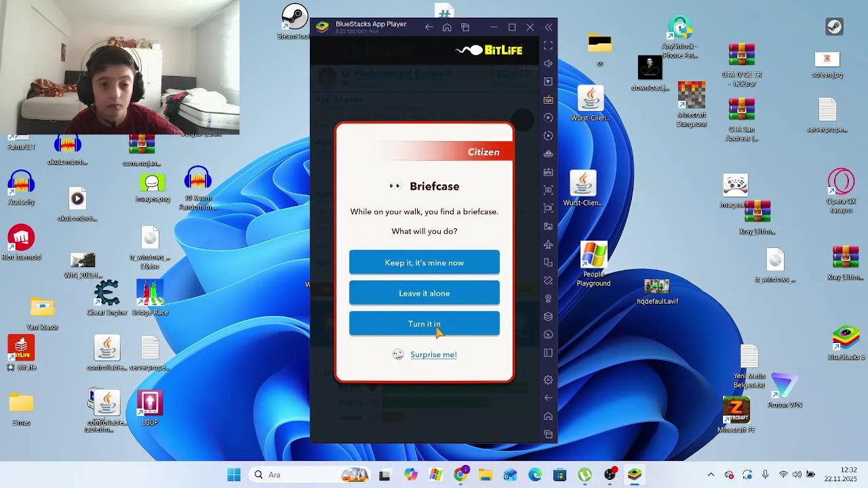Click Android home icon in sidebar bottom

click(x=549, y=416)
